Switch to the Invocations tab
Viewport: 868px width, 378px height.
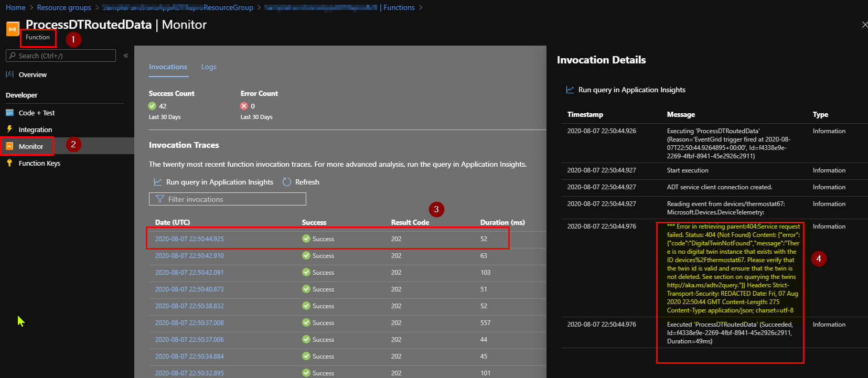click(168, 67)
